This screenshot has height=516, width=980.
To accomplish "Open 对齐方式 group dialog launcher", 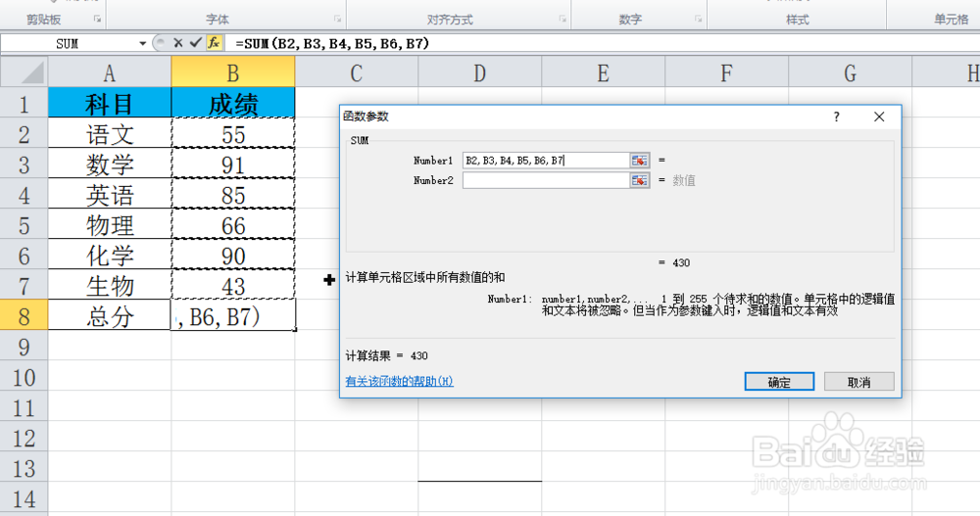I will pyautogui.click(x=563, y=20).
